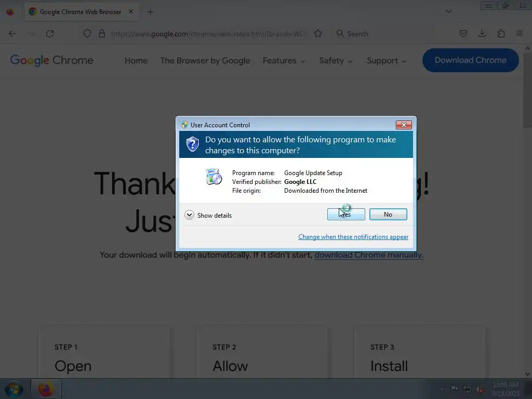Click the STEP 2 Allow card
This screenshot has height=399, width=532.
coord(262,352)
